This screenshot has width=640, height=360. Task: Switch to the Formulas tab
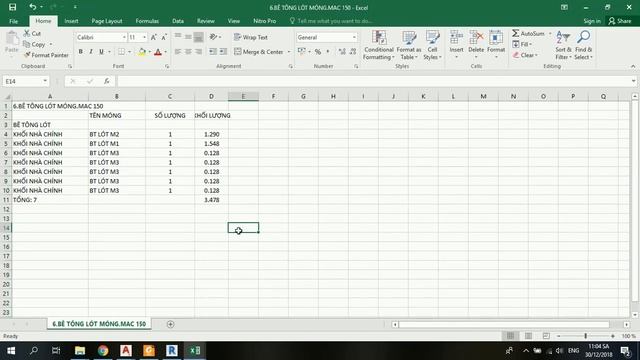pyautogui.click(x=147, y=21)
